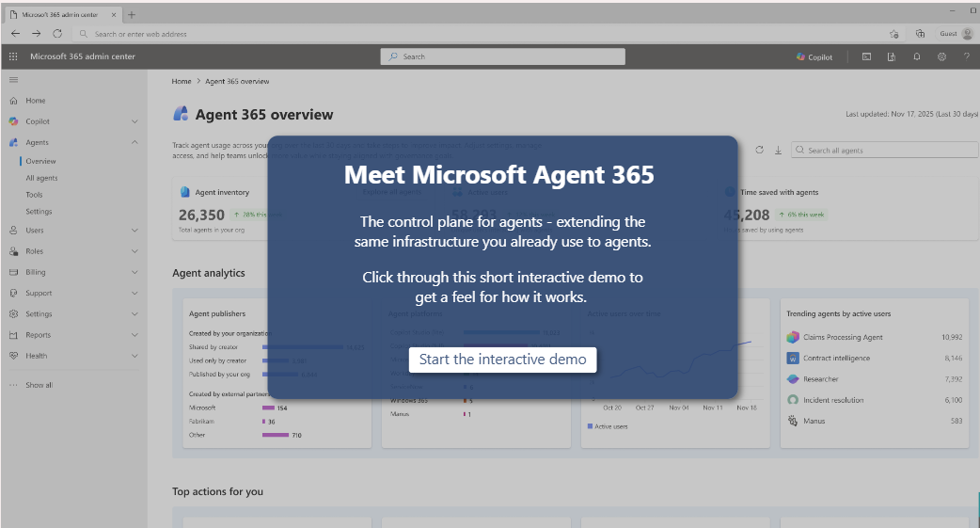Expand the Billing navigation section
Image resolution: width=980 pixels, height=528 pixels.
[134, 272]
